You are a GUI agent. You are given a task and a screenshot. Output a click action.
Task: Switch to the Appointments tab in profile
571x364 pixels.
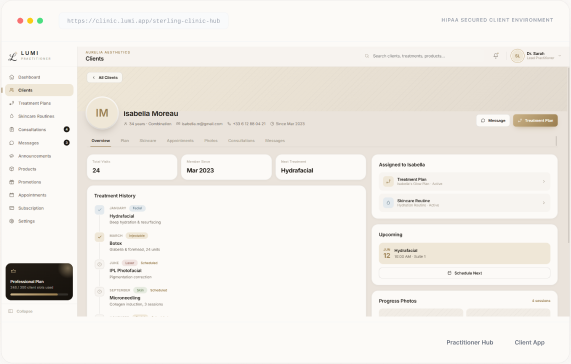(x=180, y=141)
